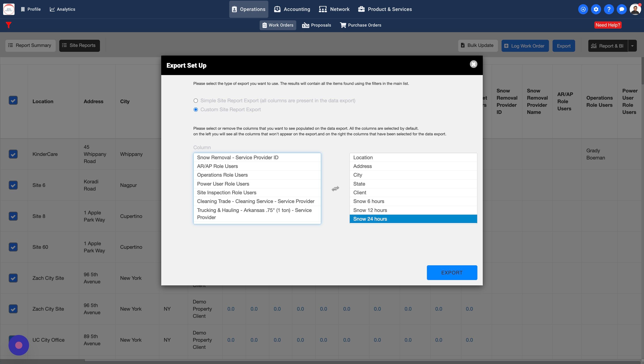Uncheck the KinderCare row checkbox
This screenshot has width=644, height=364.
click(13, 154)
